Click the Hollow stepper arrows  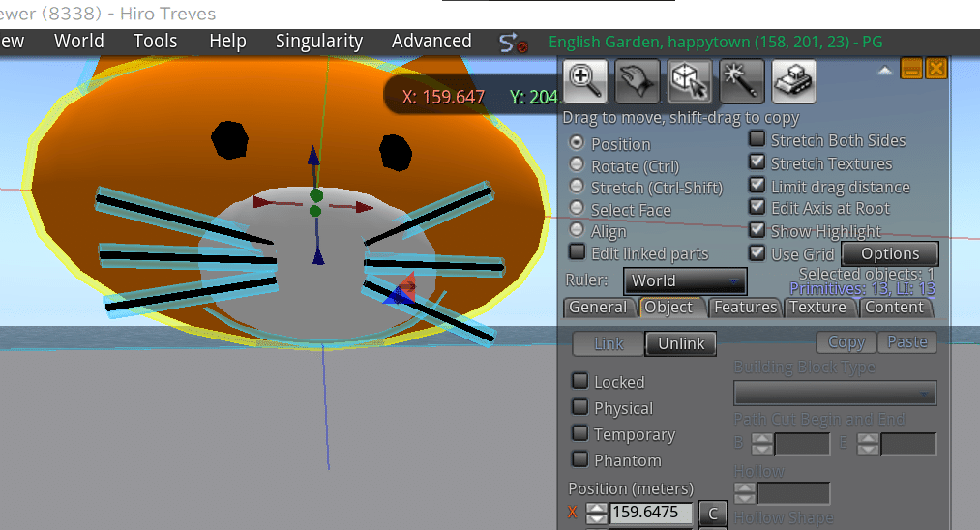point(744,494)
